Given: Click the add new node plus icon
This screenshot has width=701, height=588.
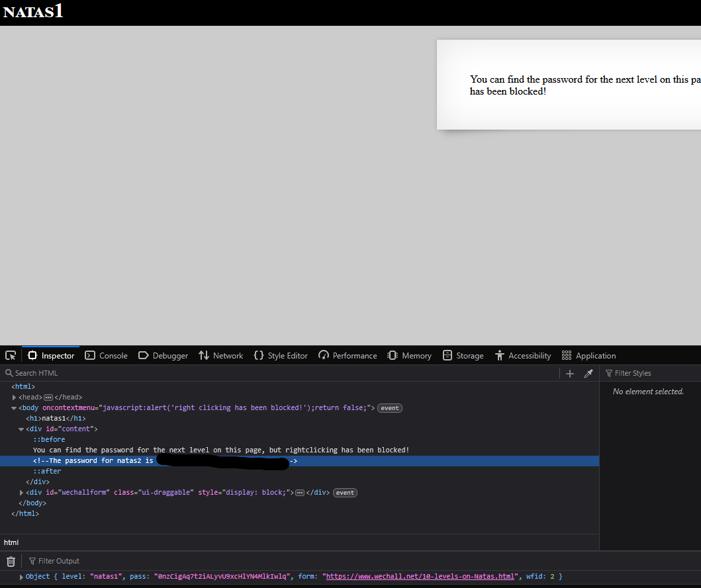Looking at the screenshot, I should click(x=570, y=374).
